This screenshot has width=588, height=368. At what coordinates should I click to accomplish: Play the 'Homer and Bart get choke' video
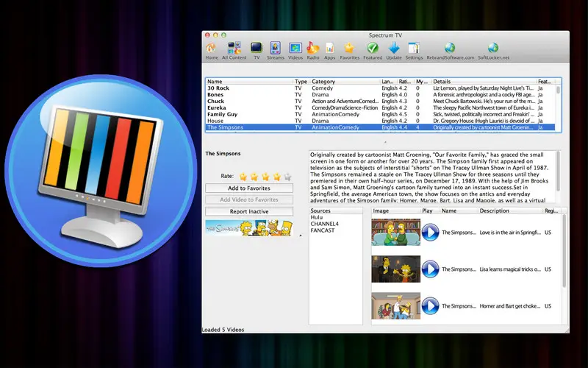(x=430, y=306)
